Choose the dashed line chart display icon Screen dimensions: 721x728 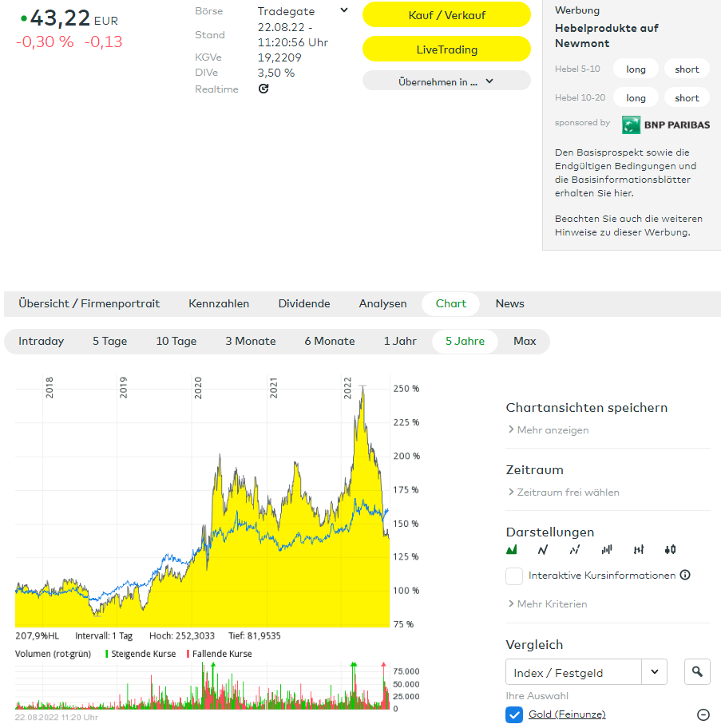pos(575,550)
